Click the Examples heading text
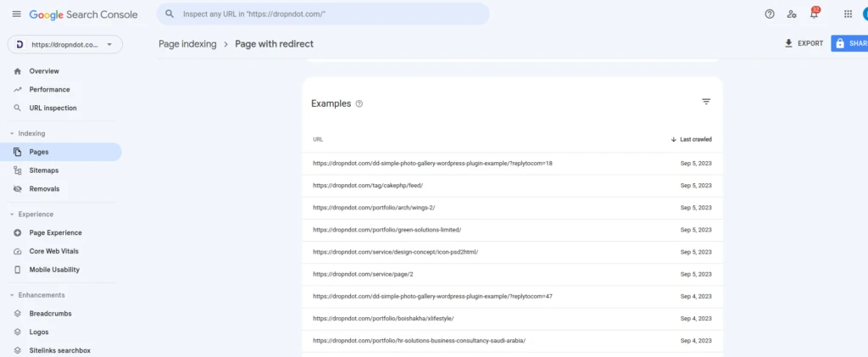This screenshot has height=357, width=868. click(331, 103)
